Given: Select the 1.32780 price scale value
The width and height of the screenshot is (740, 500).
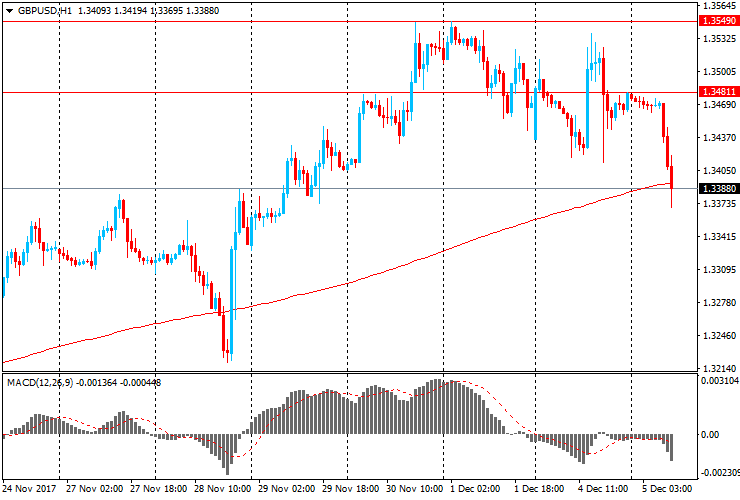Looking at the screenshot, I should point(719,303).
